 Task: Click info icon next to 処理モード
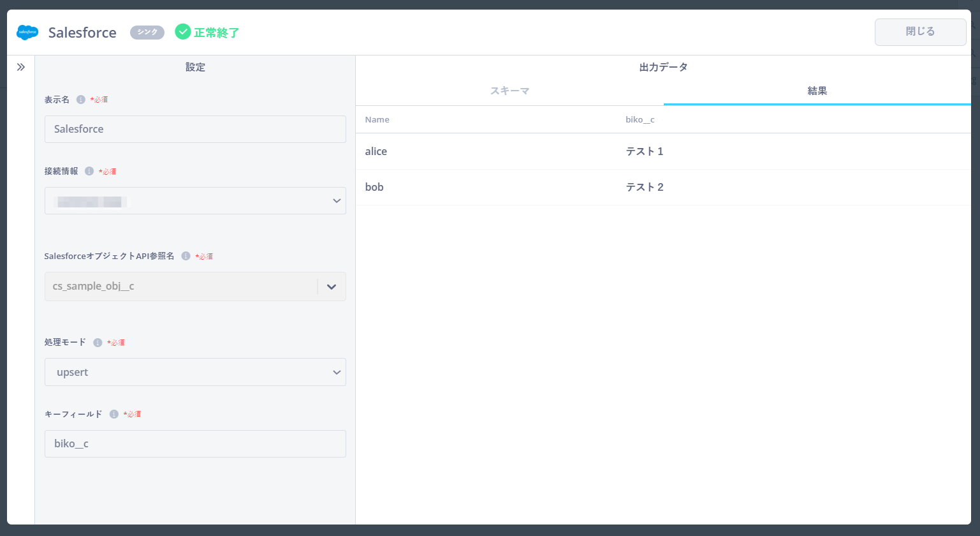tap(98, 343)
